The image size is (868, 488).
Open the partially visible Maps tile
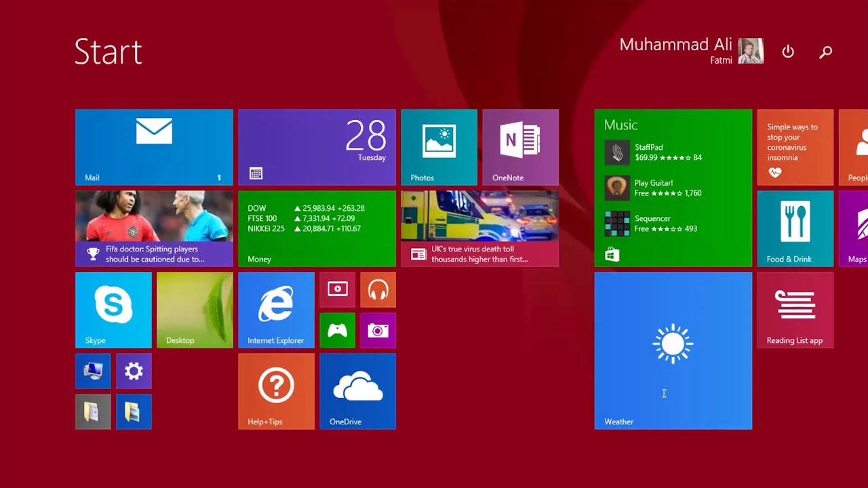853,228
